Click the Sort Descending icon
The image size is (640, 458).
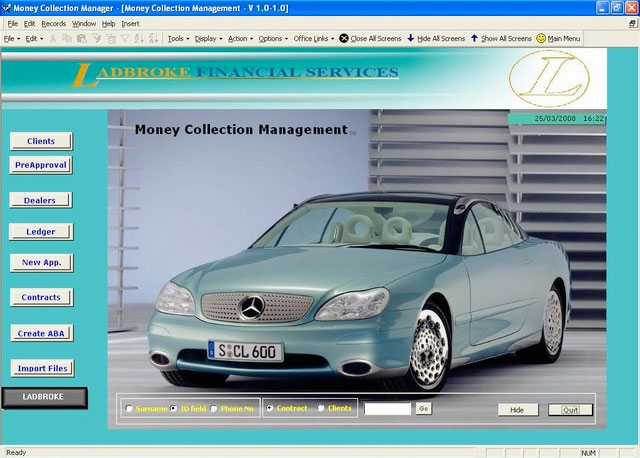(153, 39)
